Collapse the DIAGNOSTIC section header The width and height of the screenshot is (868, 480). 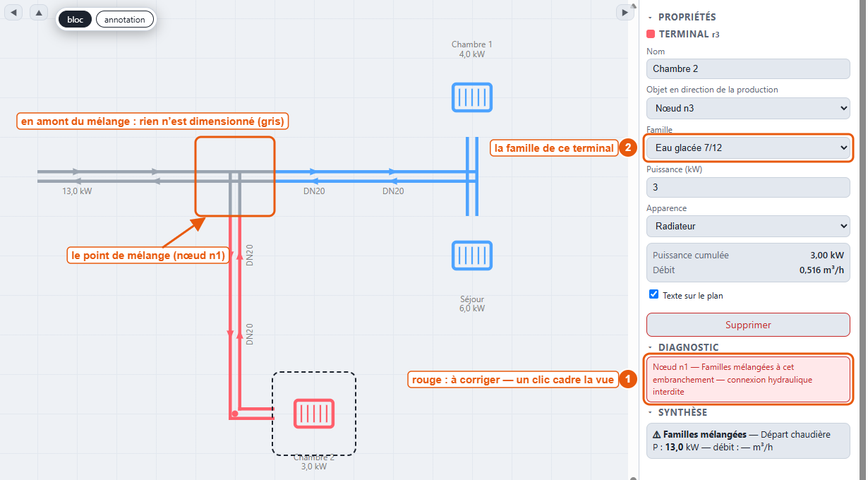683,347
